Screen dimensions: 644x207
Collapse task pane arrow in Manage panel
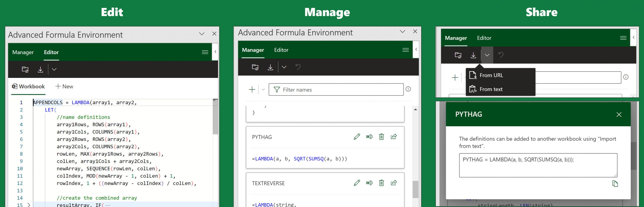[x=416, y=49]
